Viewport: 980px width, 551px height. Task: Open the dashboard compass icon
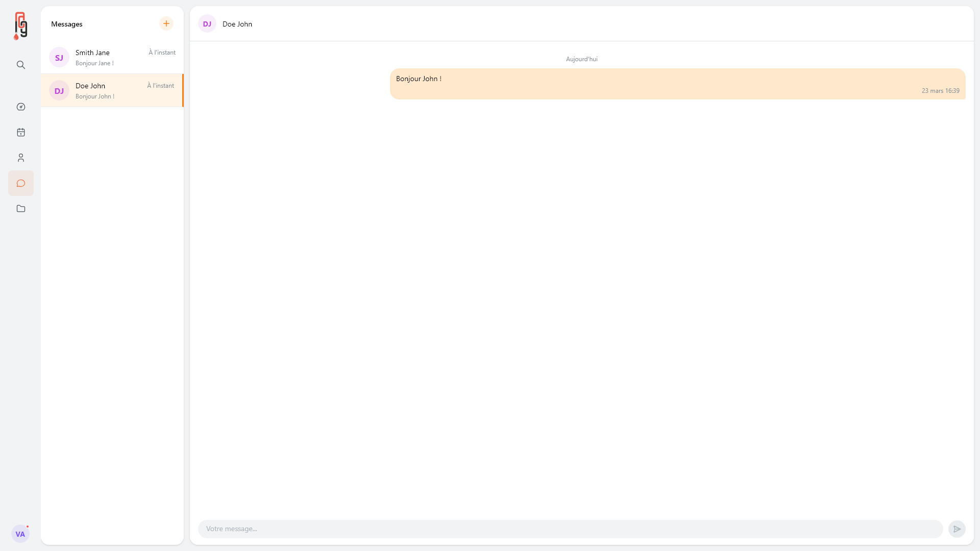20,107
